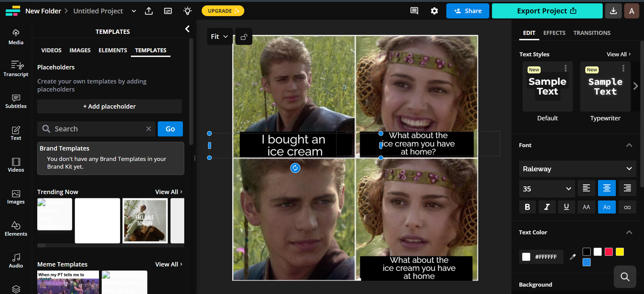Open the Raleway font dropdown

578,169
